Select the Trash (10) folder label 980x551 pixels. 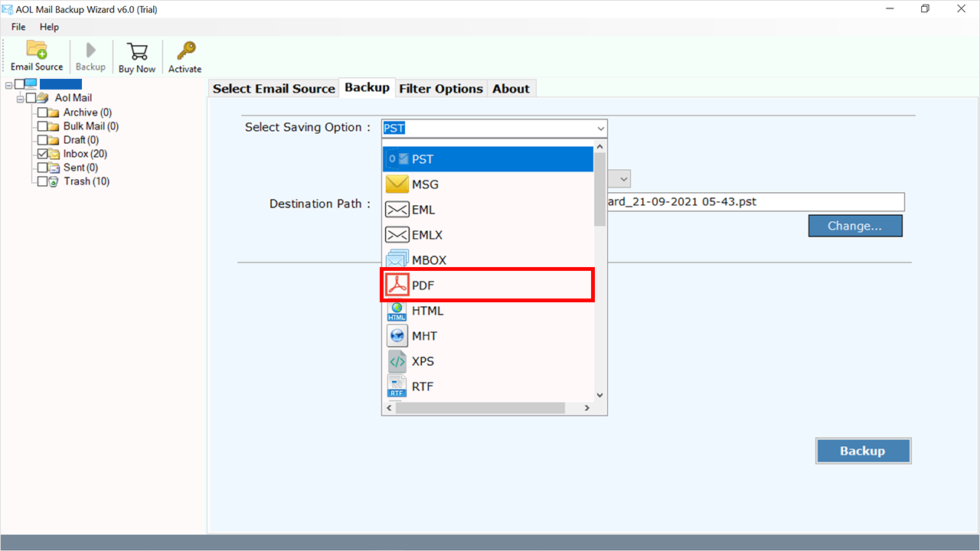click(87, 181)
